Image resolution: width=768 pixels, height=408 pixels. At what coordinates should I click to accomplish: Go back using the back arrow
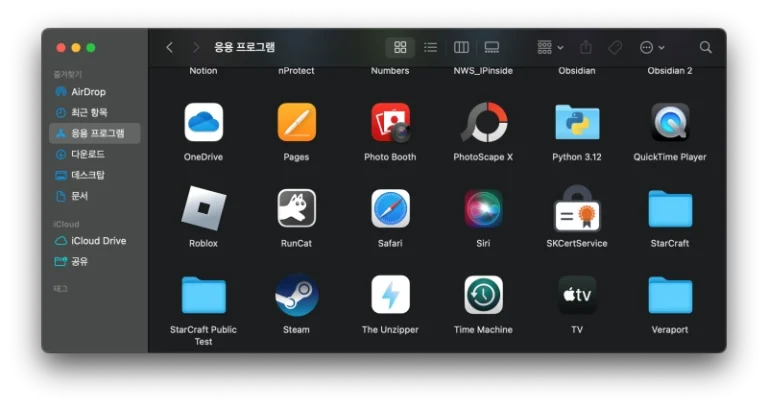click(x=169, y=47)
